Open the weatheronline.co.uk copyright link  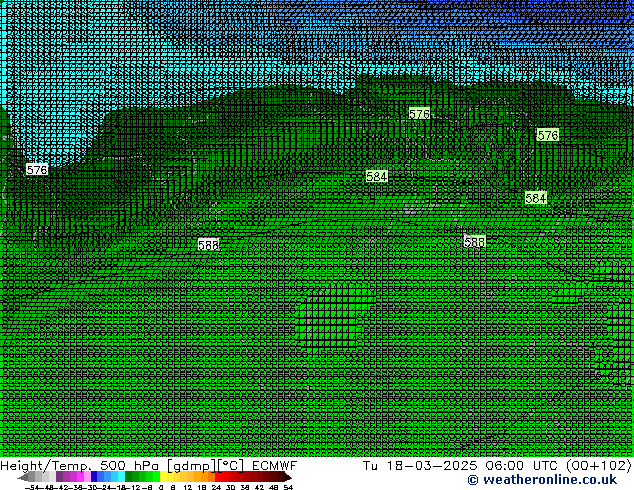click(x=542, y=480)
